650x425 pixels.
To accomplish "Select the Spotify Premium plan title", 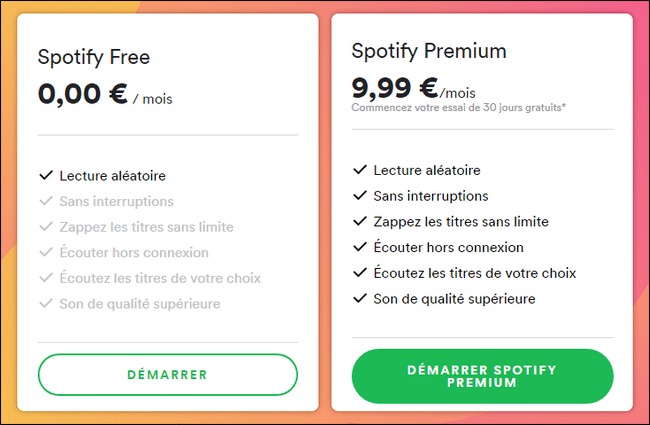I will click(x=429, y=51).
